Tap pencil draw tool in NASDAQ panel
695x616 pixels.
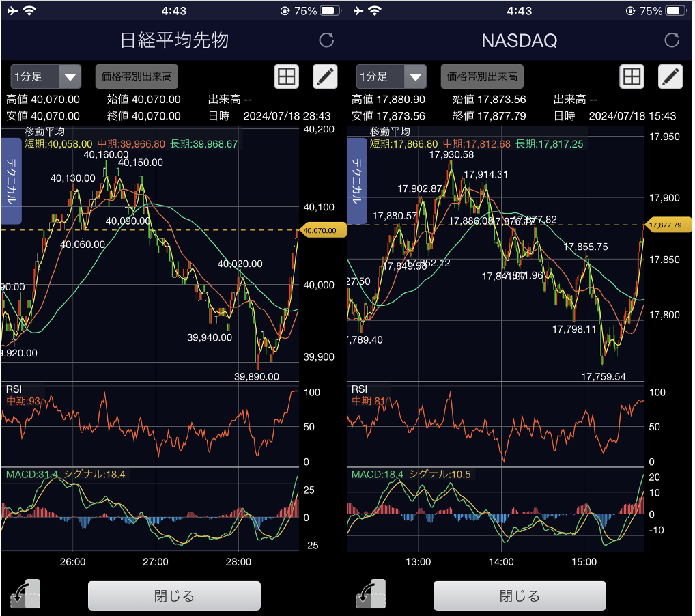(x=670, y=76)
